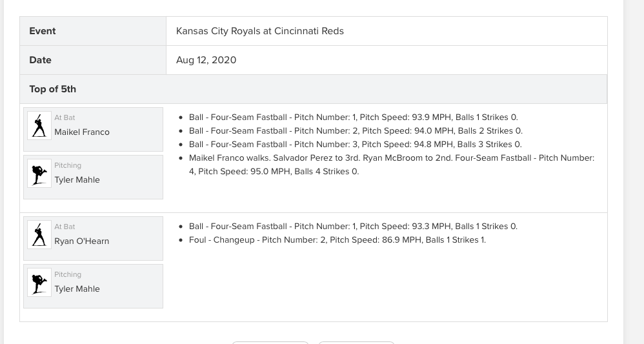Select the 93.9 MPH first pitch entry
Viewport: 644px width, 344px height.
[x=353, y=117]
